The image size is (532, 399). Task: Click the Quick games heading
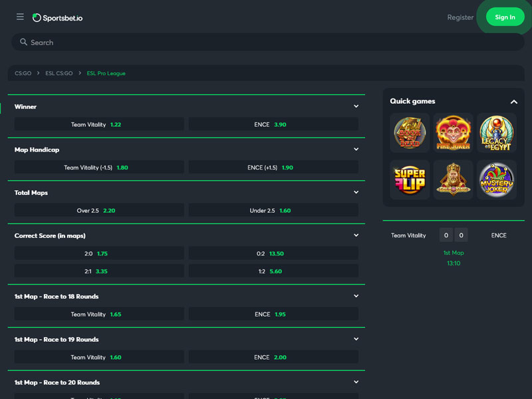point(412,101)
